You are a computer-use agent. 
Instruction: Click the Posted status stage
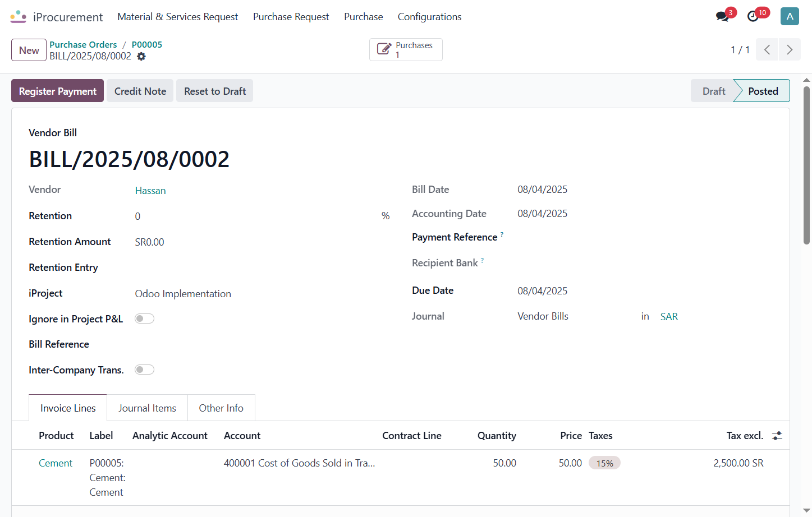click(x=763, y=91)
